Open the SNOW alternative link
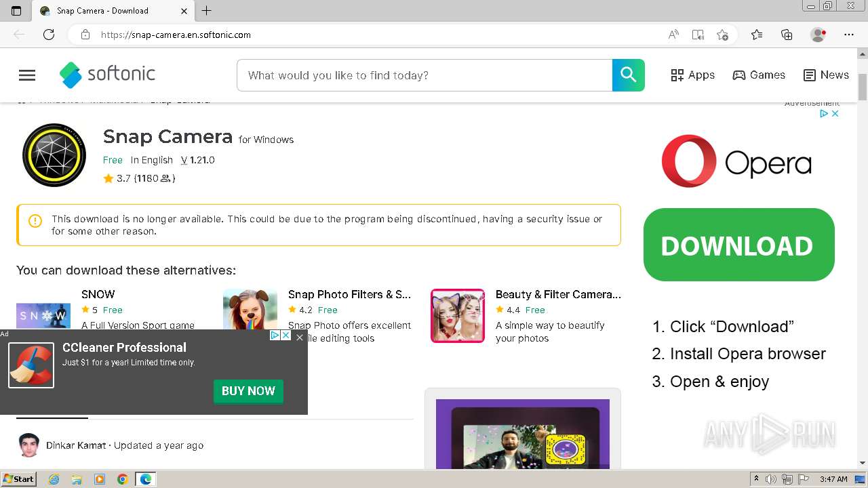The height and width of the screenshot is (488, 868). coord(98,294)
